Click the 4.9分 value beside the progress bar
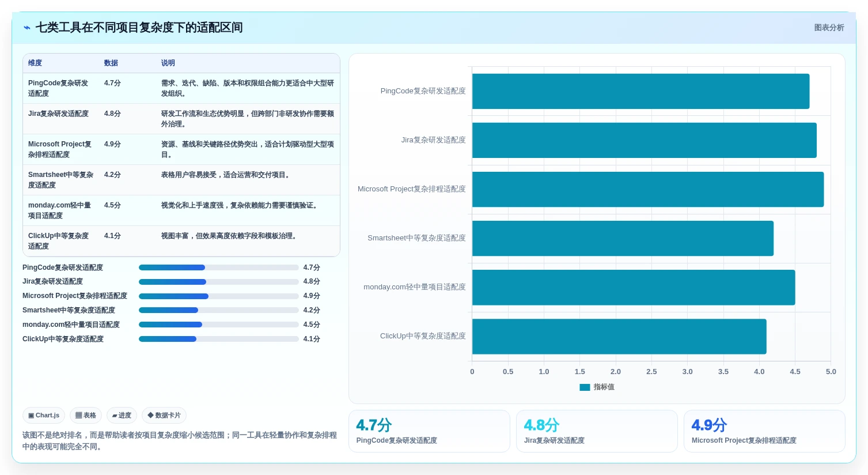 point(312,296)
